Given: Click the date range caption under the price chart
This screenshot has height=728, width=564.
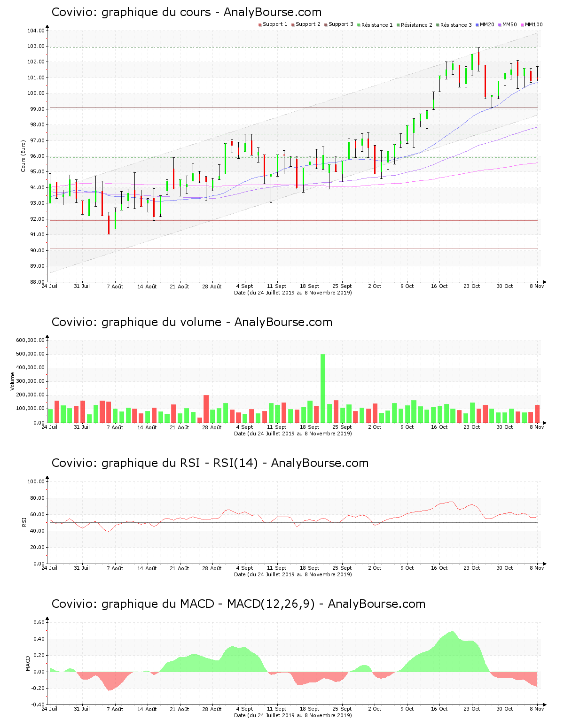Looking at the screenshot, I should 293,293.
